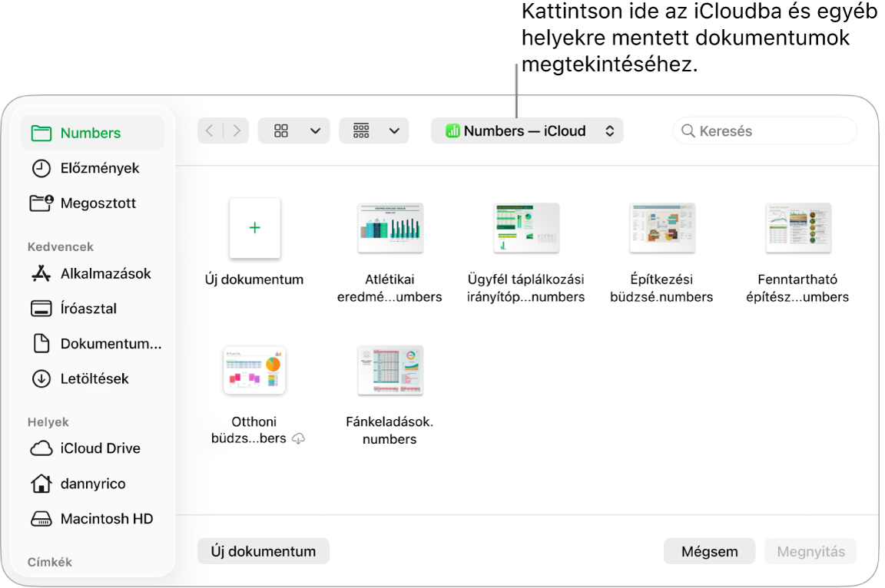Select the Új dokumentum plus thumbnail
The width and height of the screenshot is (885, 588).
254,228
